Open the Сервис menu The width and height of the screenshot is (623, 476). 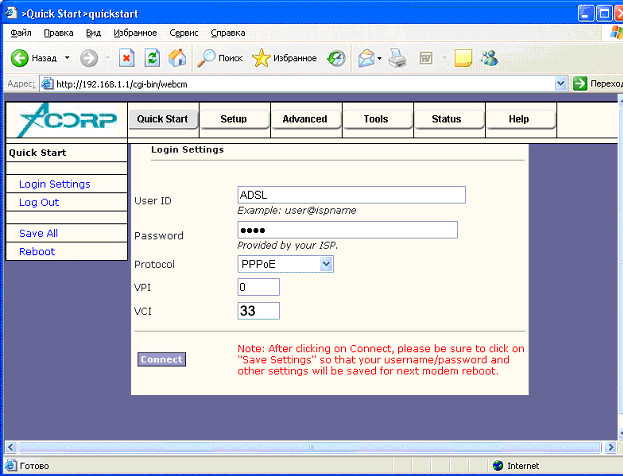[183, 33]
